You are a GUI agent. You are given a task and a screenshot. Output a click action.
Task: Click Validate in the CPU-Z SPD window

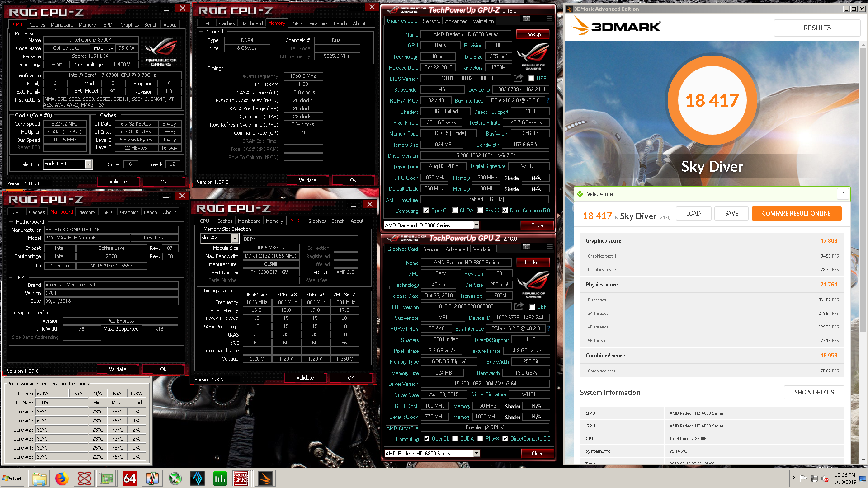coord(305,378)
